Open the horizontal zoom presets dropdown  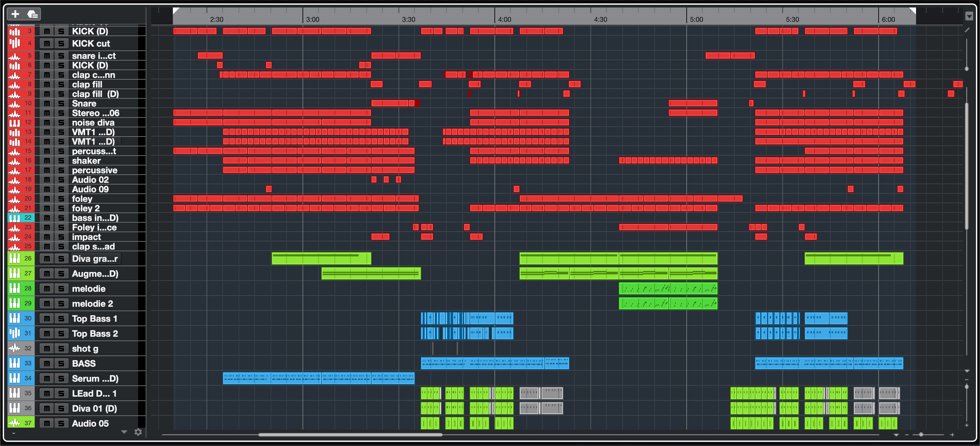tap(896, 434)
